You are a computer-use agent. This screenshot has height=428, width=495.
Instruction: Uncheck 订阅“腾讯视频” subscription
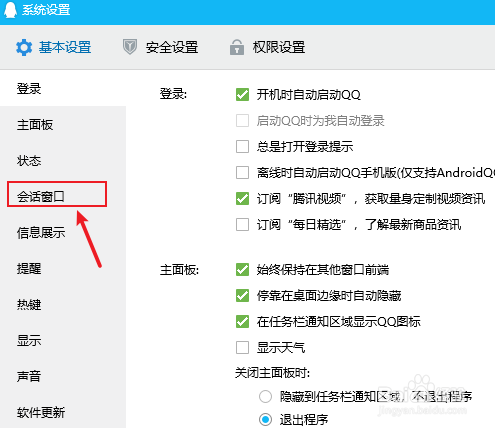pos(242,199)
